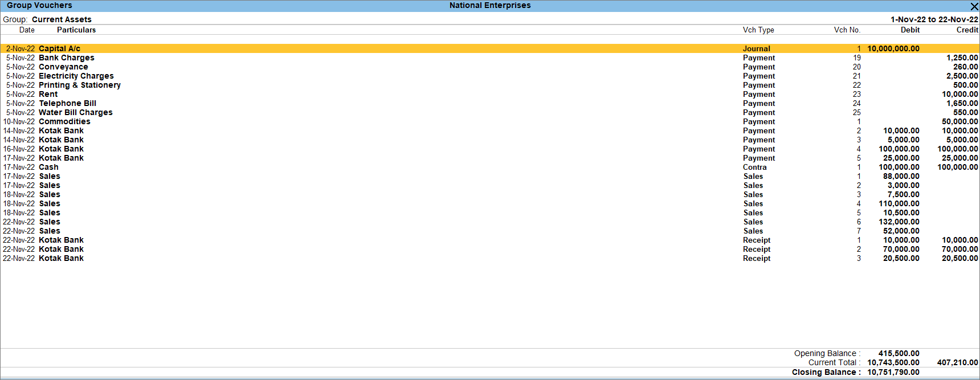
Task: Select the Sales row of 110,000.00
Action: coord(490,203)
